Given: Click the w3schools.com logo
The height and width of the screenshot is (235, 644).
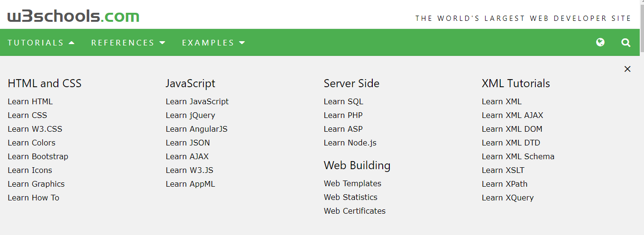Looking at the screenshot, I should click(x=74, y=17).
